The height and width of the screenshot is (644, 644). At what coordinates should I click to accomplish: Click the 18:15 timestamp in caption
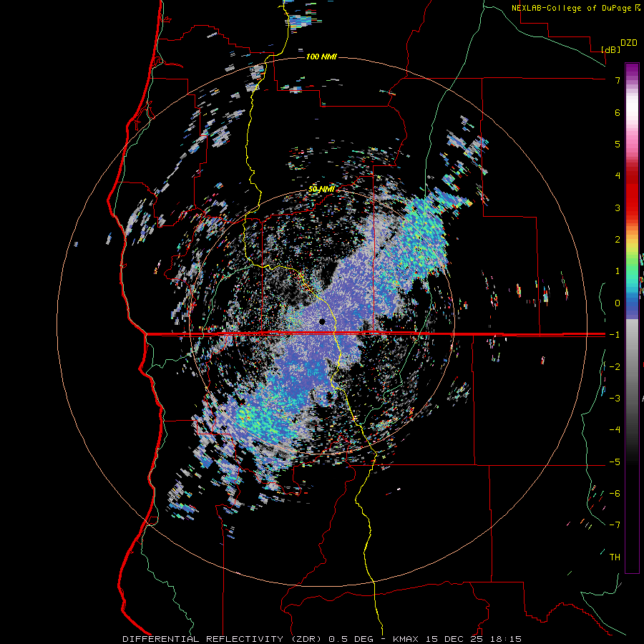point(507,639)
